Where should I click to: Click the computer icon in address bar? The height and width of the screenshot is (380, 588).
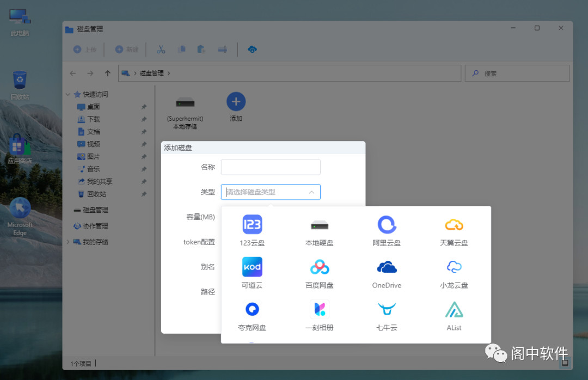(125, 73)
